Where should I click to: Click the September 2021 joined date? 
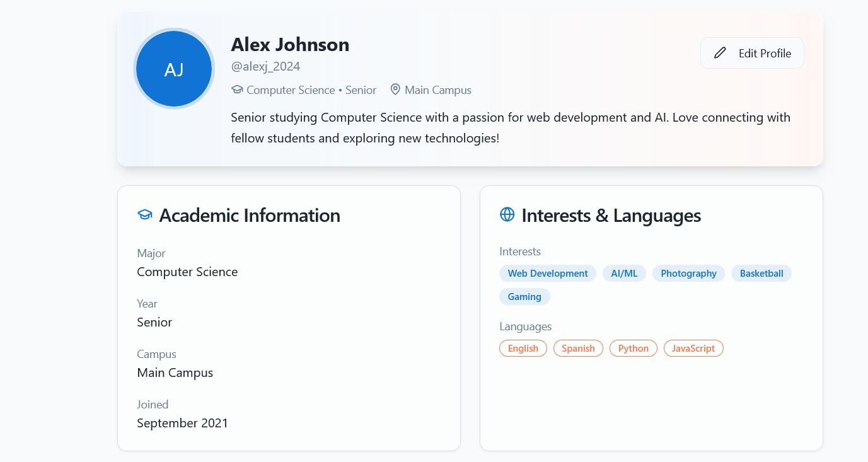pos(182,423)
